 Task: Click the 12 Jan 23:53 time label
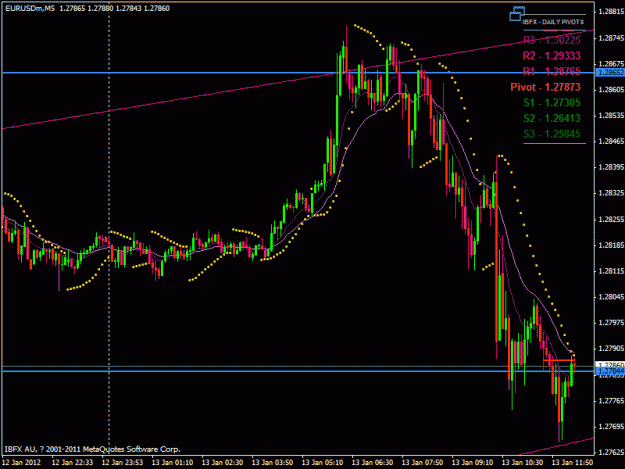pyautogui.click(x=123, y=463)
